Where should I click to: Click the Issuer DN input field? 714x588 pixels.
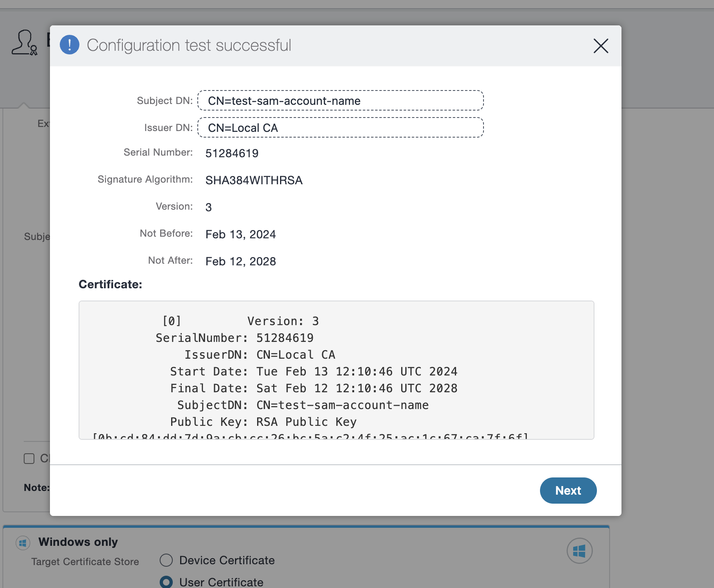340,128
